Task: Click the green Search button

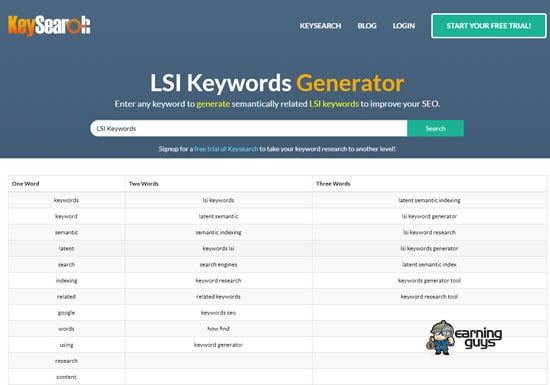Action: (435, 128)
